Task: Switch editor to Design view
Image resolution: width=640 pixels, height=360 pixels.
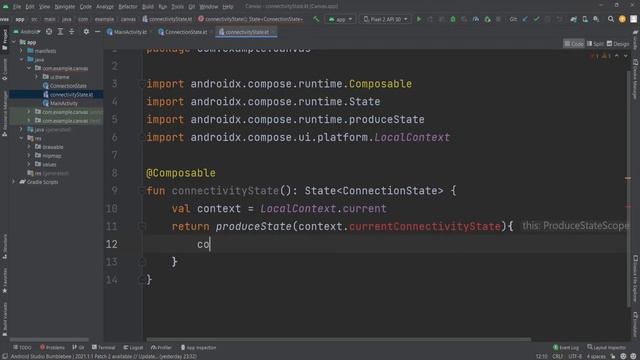Action: click(618, 44)
